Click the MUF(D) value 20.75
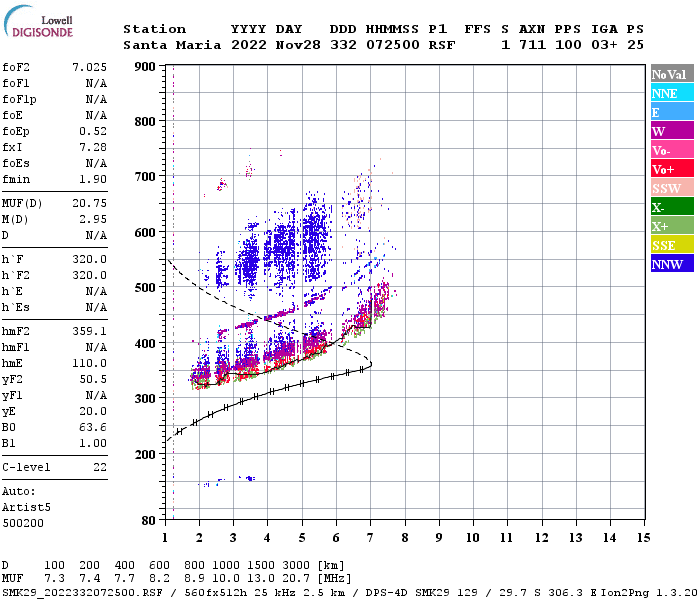The width and height of the screenshot is (700, 600). 89,204
